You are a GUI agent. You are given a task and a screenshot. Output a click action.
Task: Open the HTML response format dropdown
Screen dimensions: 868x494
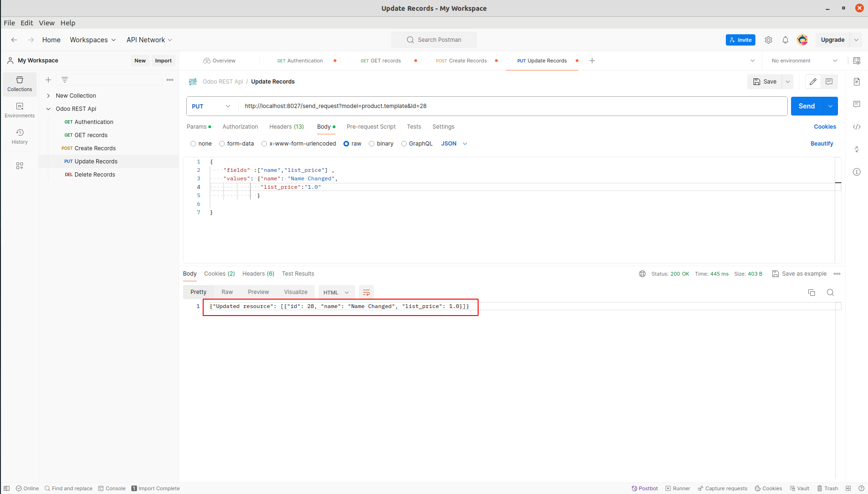[336, 293]
